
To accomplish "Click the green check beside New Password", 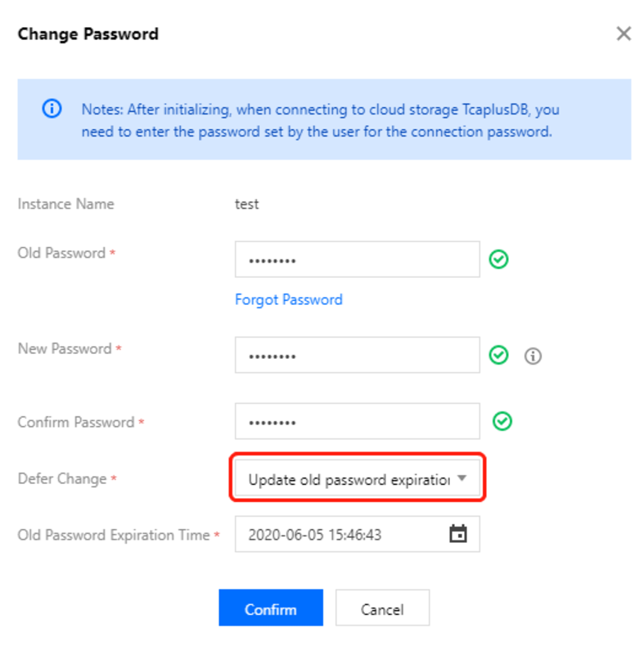I will click(498, 355).
